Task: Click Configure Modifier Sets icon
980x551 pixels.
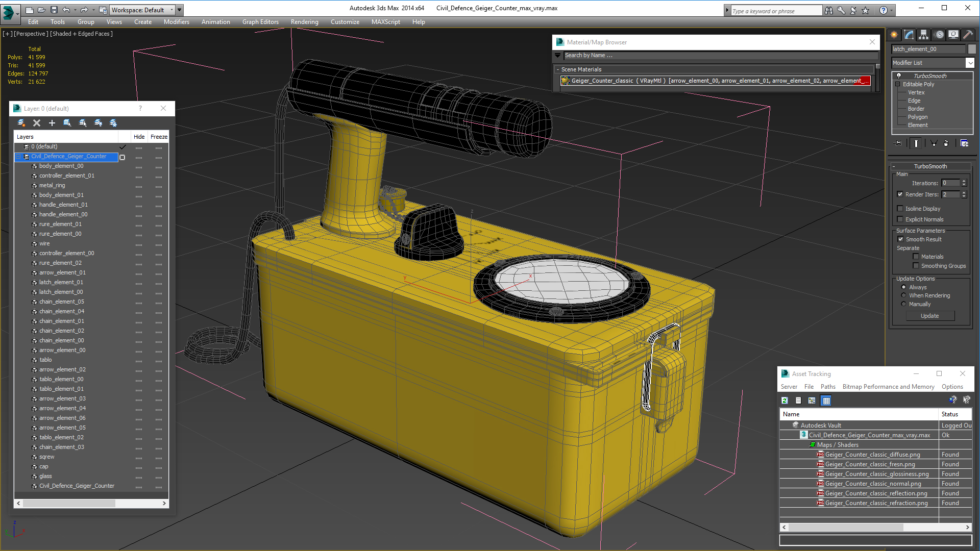Action: pos(964,143)
